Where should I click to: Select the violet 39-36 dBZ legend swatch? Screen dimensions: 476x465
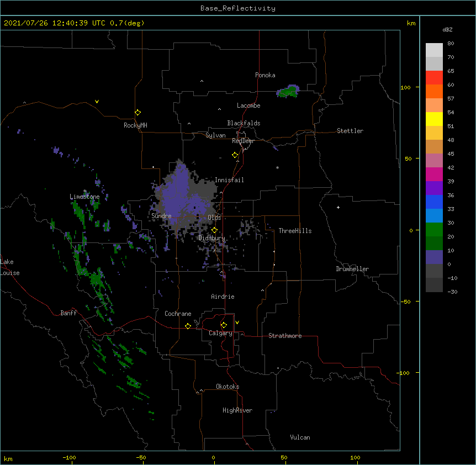(434, 188)
